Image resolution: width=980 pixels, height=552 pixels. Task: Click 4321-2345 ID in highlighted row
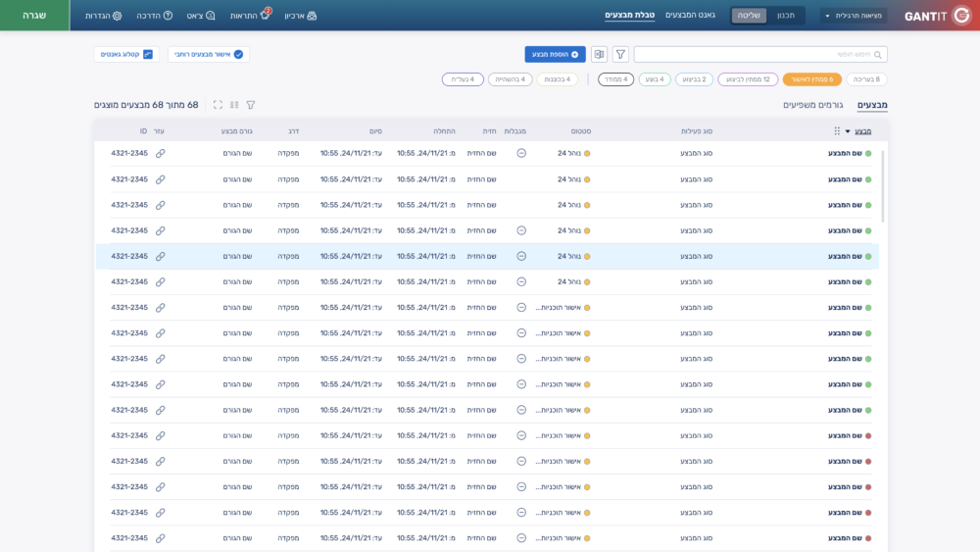pyautogui.click(x=129, y=256)
